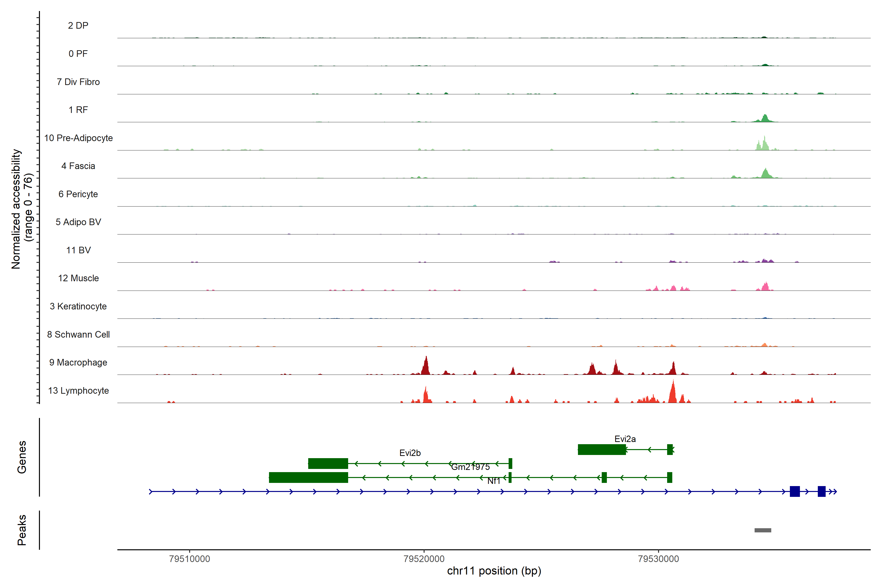This screenshot has height=588, width=882.
Task: Click the Evi2b gene label
Action: [x=410, y=453]
